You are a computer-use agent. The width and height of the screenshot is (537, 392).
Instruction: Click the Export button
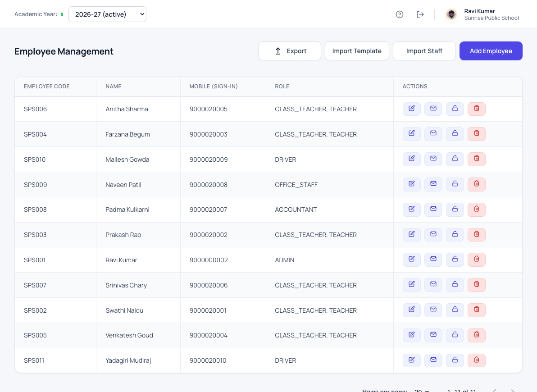[x=289, y=51]
